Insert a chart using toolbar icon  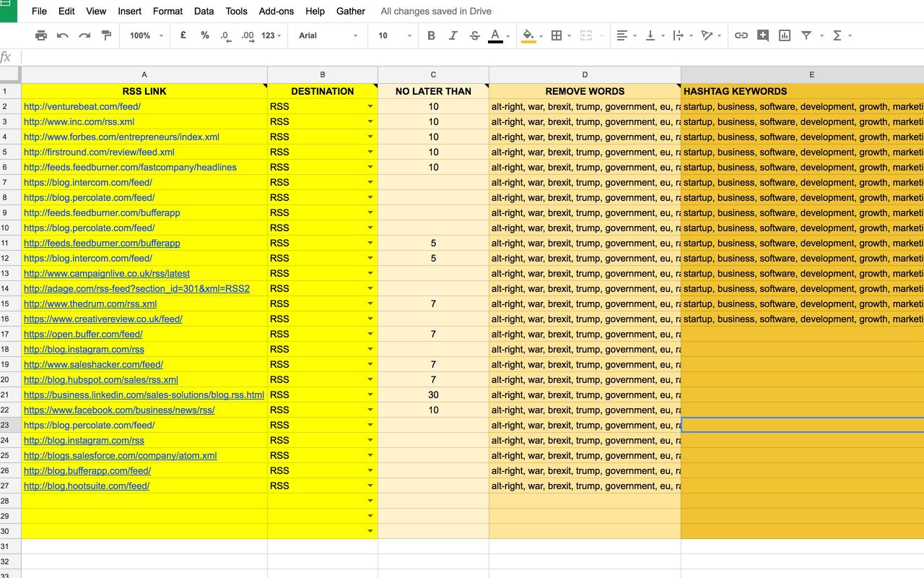click(785, 35)
